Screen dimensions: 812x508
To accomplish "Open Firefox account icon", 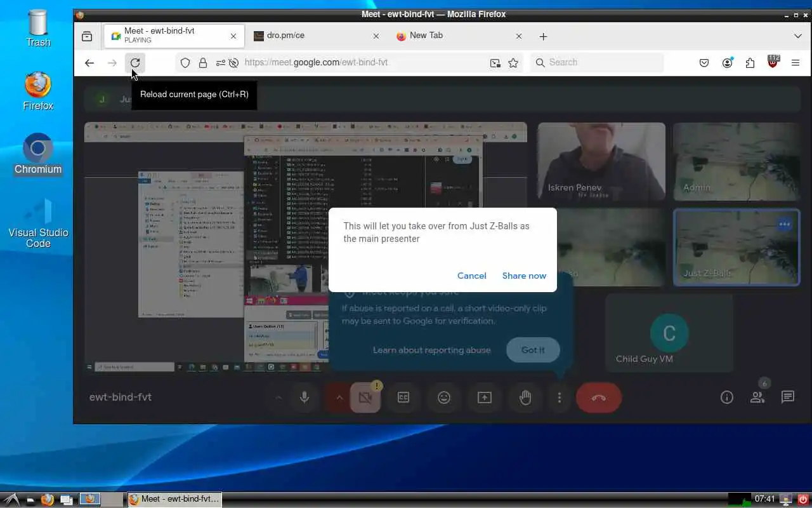I will 727,62.
